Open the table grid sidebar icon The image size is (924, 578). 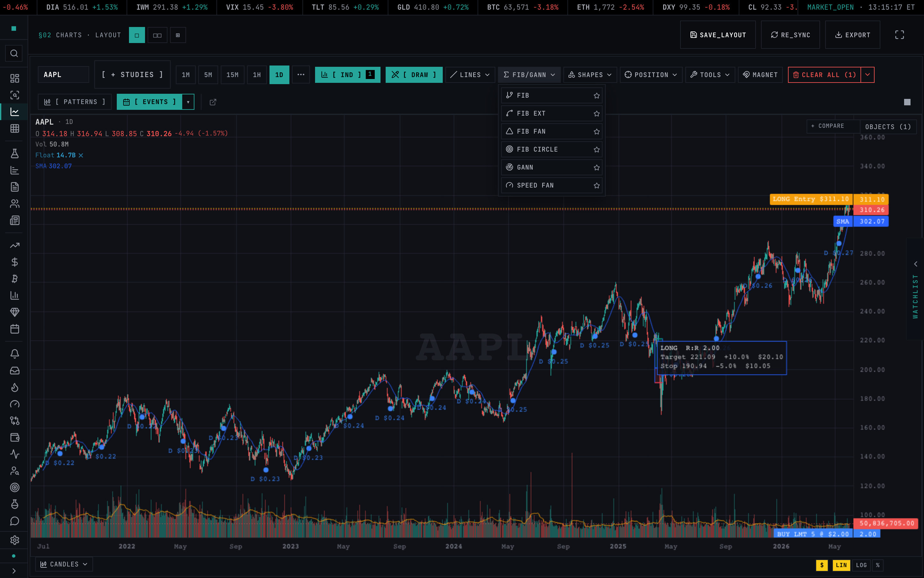pos(14,129)
